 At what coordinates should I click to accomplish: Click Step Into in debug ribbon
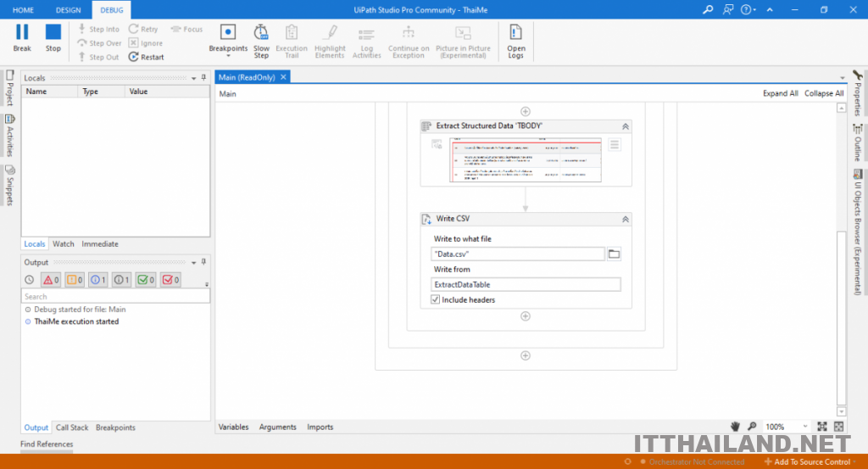click(98, 29)
